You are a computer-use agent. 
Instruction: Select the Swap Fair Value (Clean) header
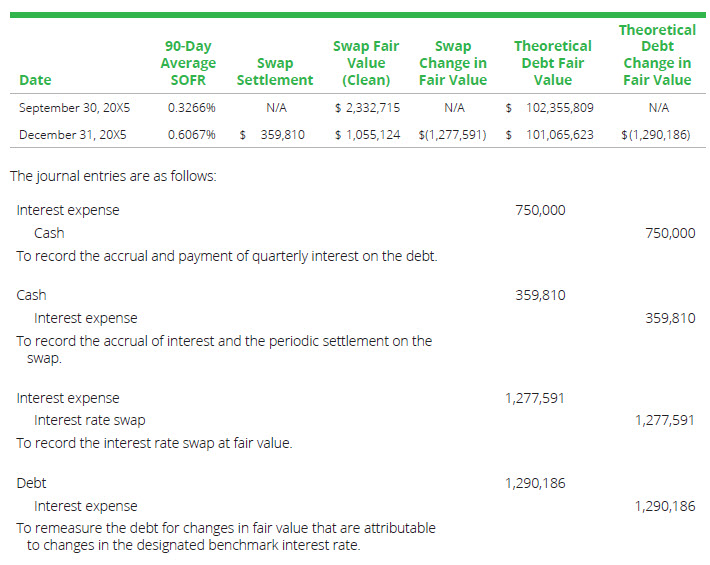click(x=365, y=63)
